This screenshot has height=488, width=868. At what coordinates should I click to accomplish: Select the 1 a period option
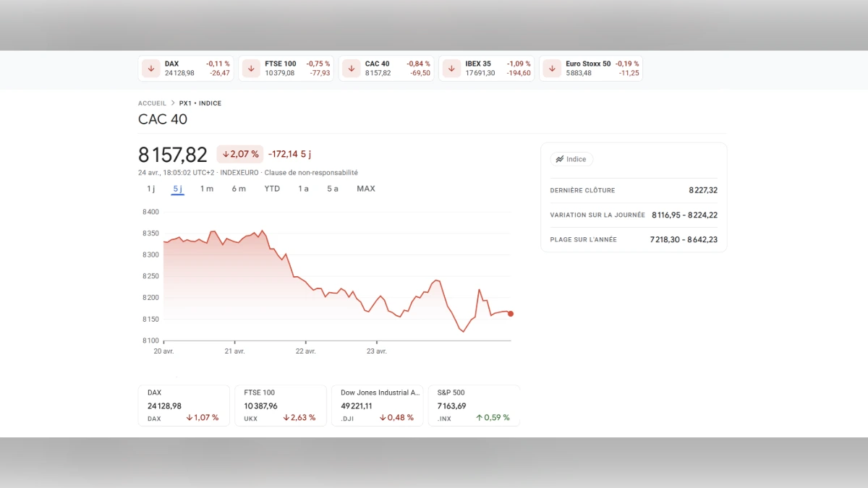point(302,188)
